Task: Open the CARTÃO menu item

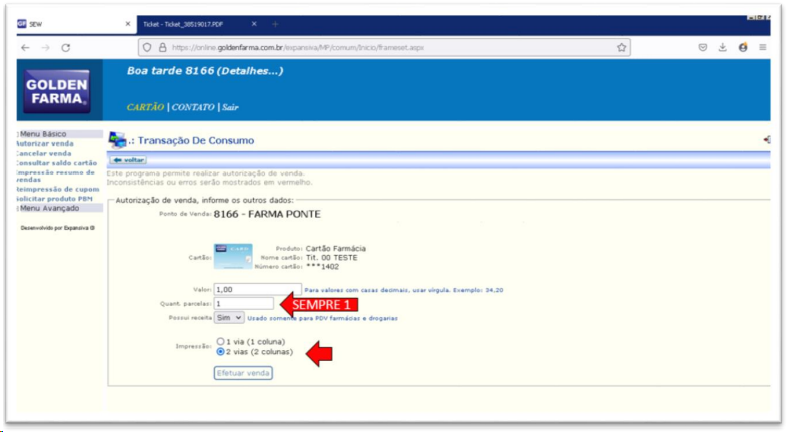Action: (145, 107)
